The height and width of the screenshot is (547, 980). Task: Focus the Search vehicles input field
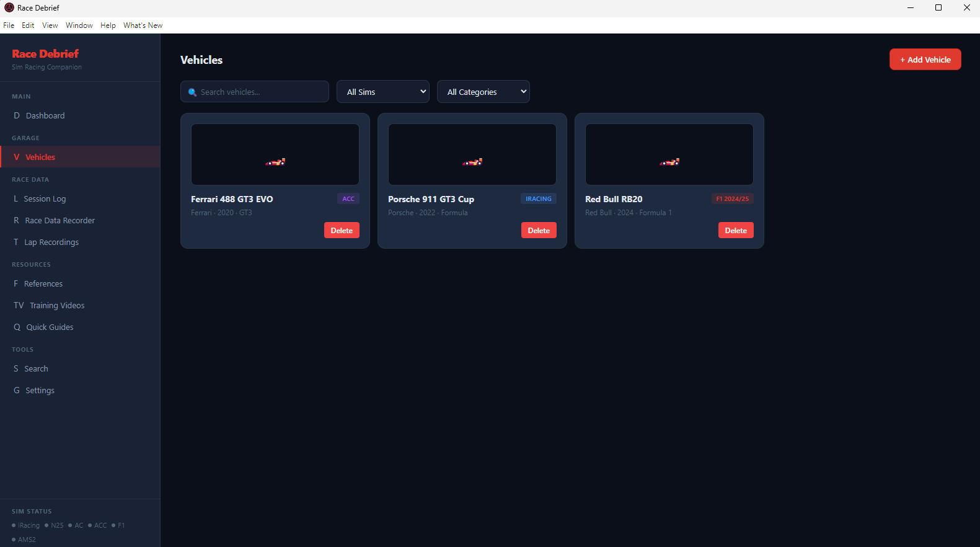tap(255, 92)
